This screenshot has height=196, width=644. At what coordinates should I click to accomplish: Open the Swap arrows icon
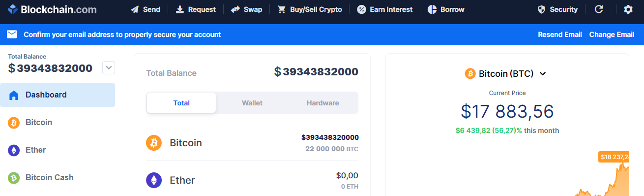click(x=235, y=9)
